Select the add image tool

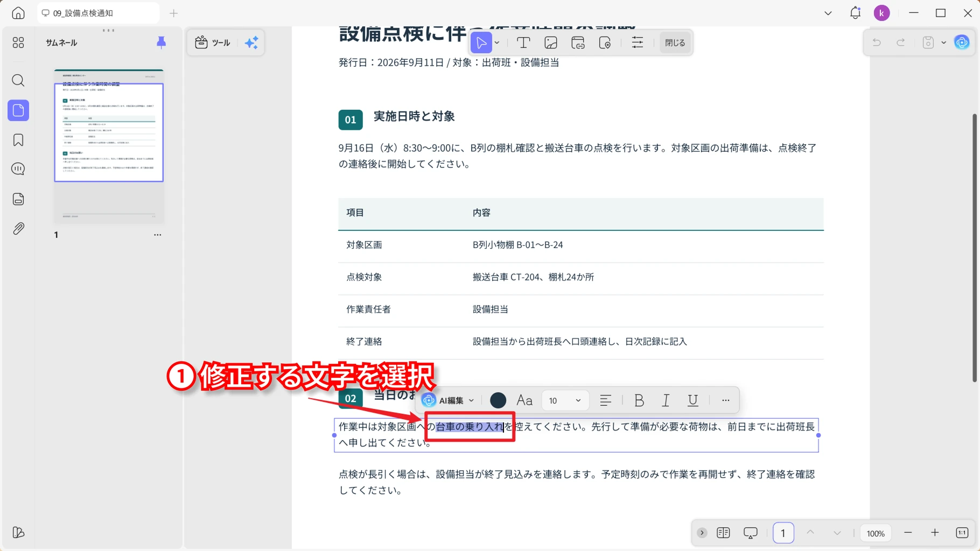pos(551,43)
